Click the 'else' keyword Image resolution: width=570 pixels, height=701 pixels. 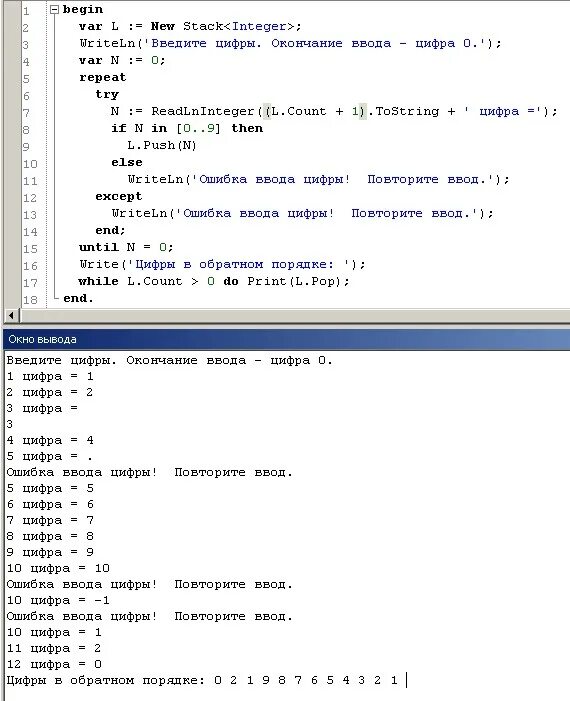(x=127, y=162)
